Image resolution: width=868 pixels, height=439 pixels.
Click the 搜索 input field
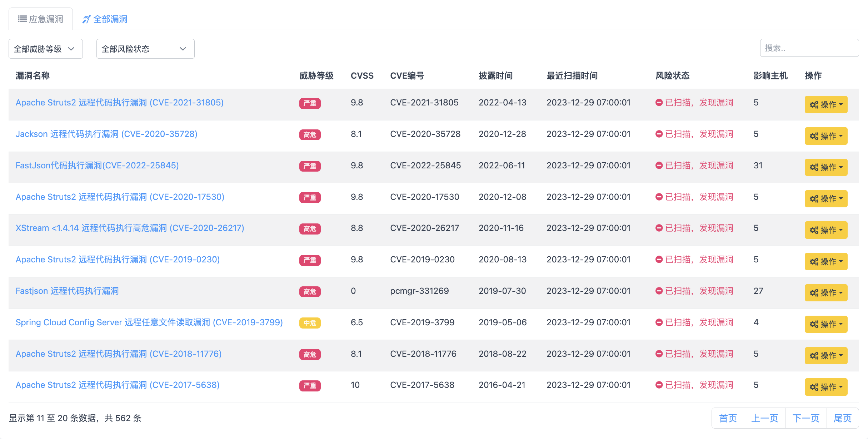[809, 48]
